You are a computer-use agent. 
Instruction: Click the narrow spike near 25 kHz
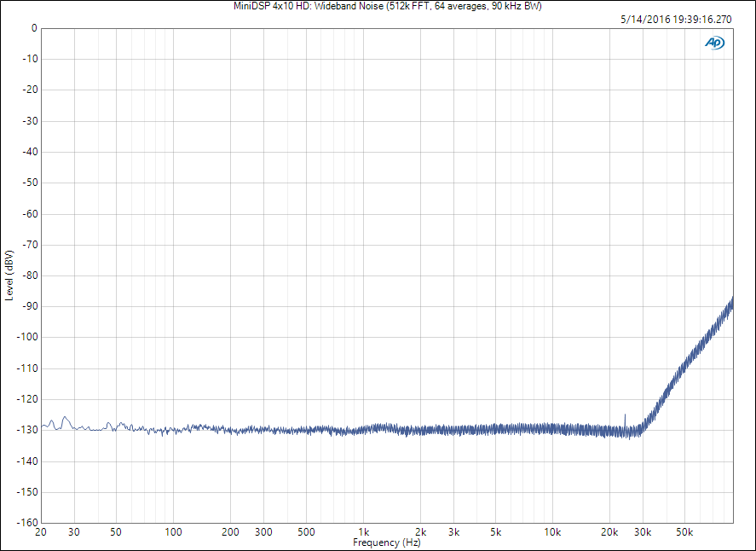click(x=626, y=420)
